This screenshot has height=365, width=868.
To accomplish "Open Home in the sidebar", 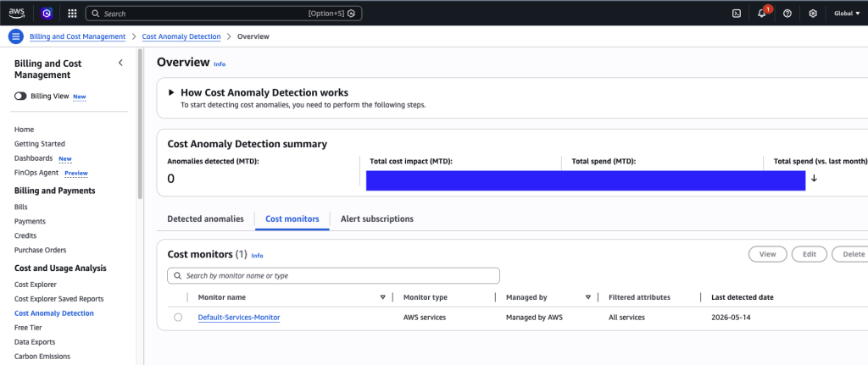I will click(x=25, y=130).
